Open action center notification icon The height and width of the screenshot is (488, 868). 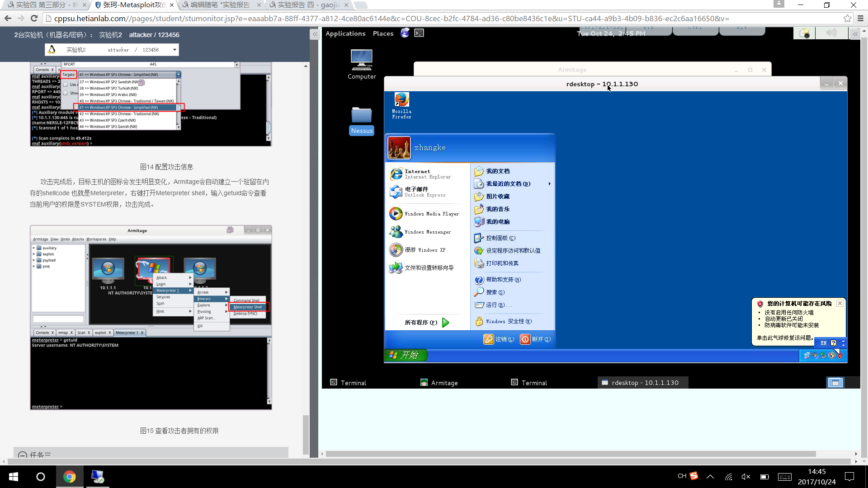pos(849,477)
